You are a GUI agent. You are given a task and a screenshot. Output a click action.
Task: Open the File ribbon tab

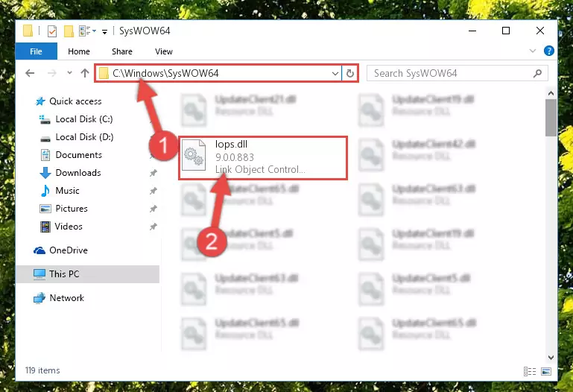tap(37, 51)
